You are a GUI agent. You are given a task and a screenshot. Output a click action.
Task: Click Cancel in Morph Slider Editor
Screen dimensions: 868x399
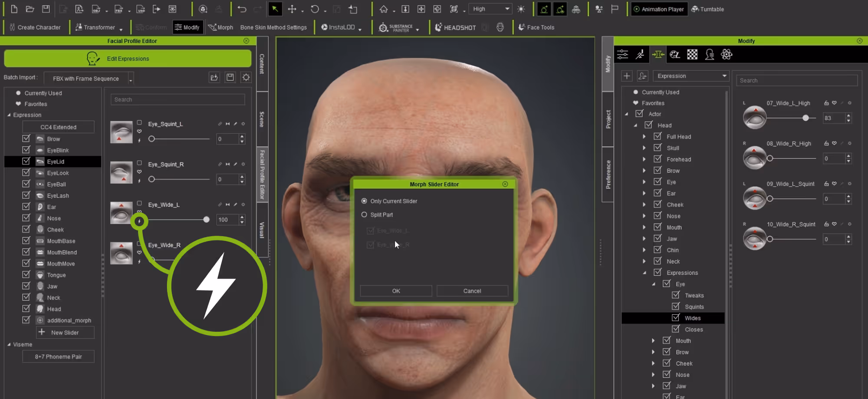click(x=472, y=291)
